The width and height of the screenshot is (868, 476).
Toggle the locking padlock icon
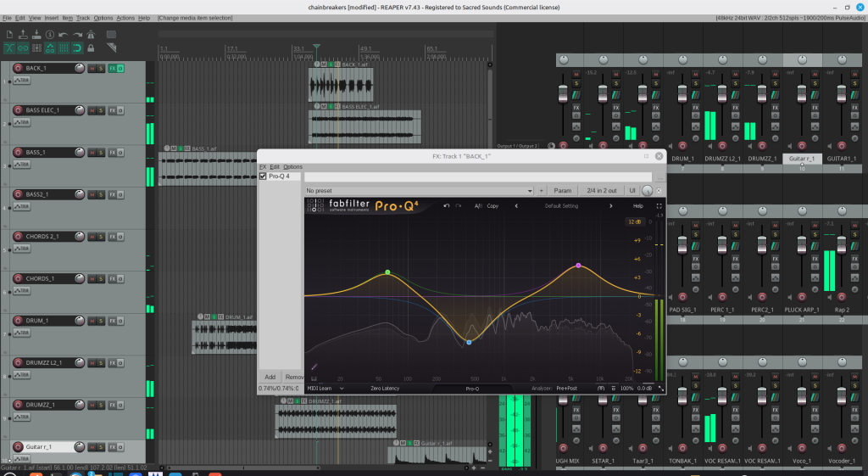(91, 48)
